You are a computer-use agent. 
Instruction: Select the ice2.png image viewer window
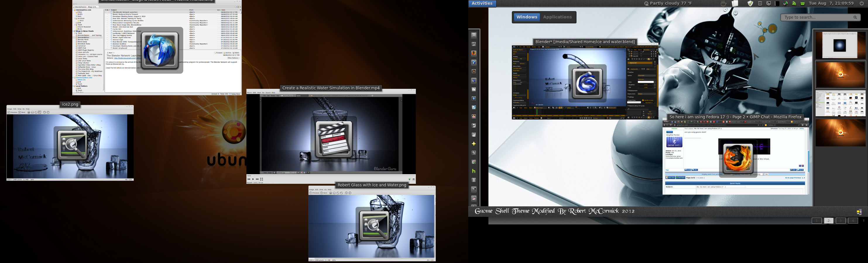[x=70, y=143]
